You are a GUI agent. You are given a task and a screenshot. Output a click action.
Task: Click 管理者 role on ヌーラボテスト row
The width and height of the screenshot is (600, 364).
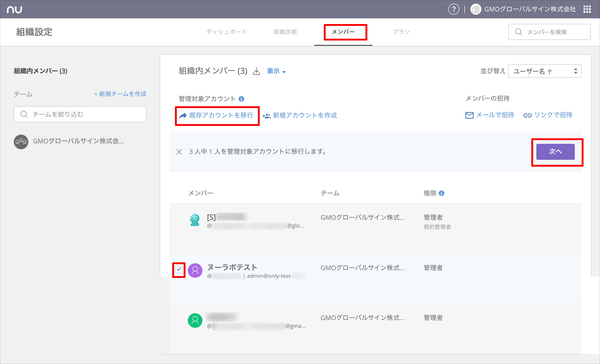click(x=433, y=268)
